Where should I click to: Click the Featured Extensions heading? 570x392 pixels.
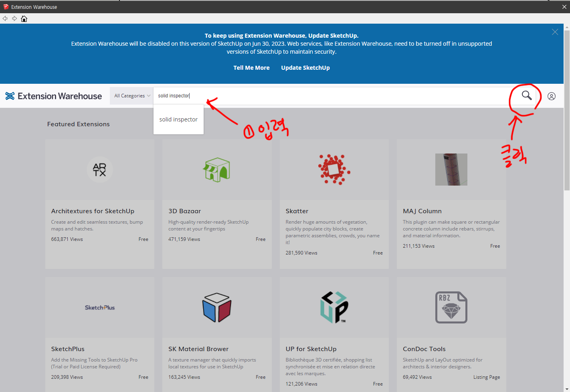(79, 124)
